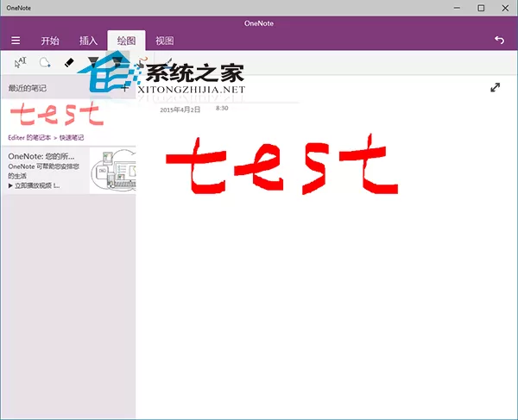Click the note date 2015年4月2日
Viewport: 518px width, 420px height.
180,110
